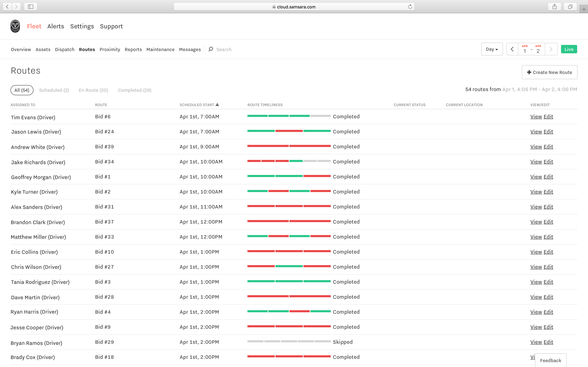Sort by Scheduled Start column arrow
The height and width of the screenshot is (367, 588).
point(217,105)
